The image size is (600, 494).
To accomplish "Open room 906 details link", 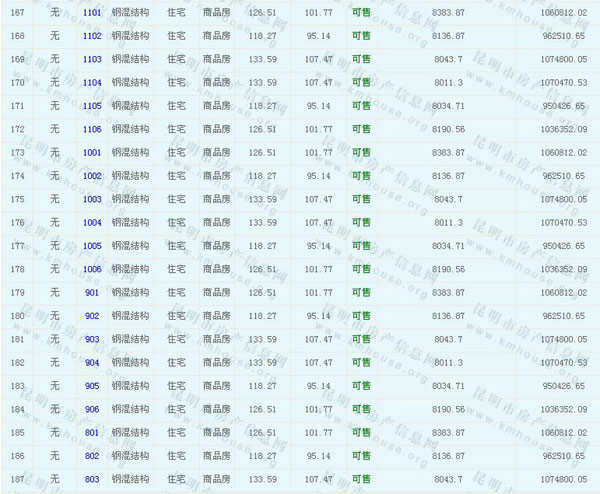I will click(x=92, y=409).
